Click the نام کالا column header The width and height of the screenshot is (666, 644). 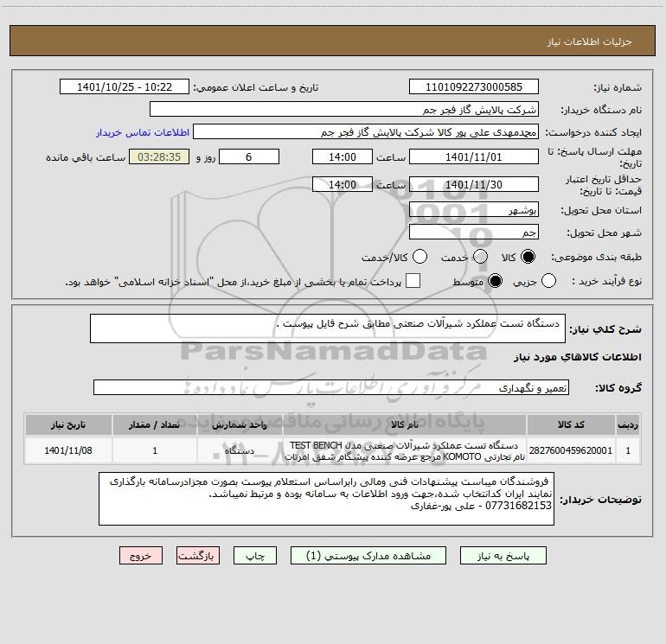(x=405, y=425)
